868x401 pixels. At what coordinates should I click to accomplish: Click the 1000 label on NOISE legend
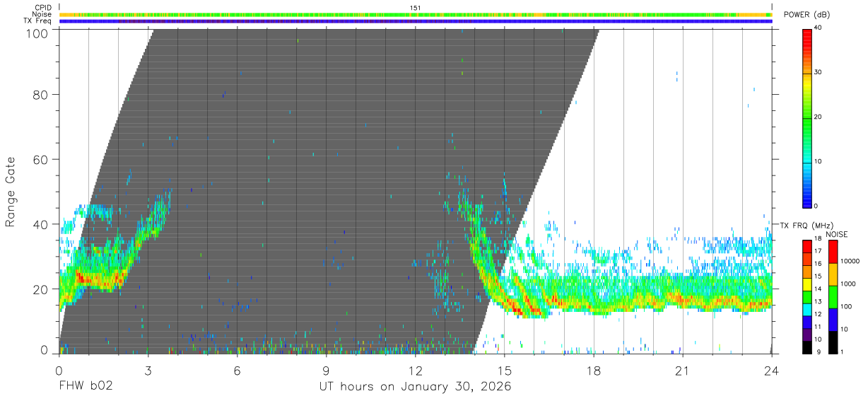pyautogui.click(x=848, y=284)
